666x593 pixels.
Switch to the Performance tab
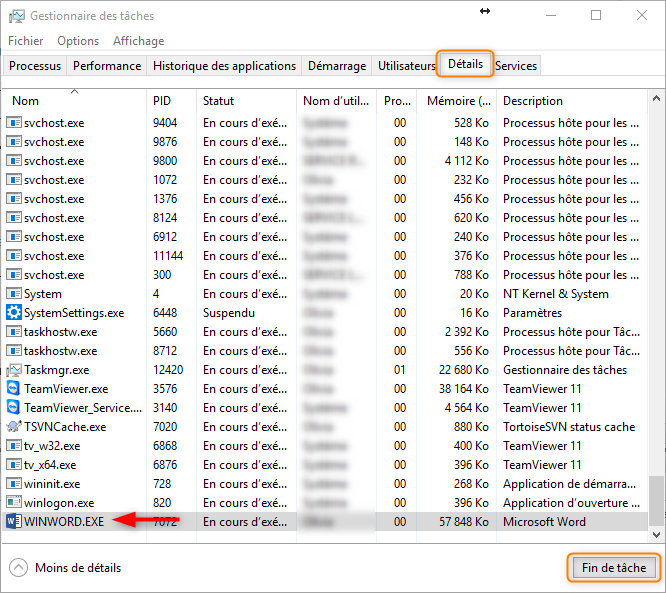pyautogui.click(x=107, y=66)
